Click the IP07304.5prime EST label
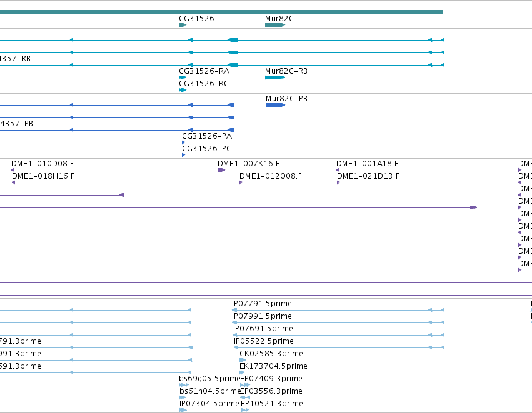This screenshot has height=413, width=532. click(x=209, y=404)
